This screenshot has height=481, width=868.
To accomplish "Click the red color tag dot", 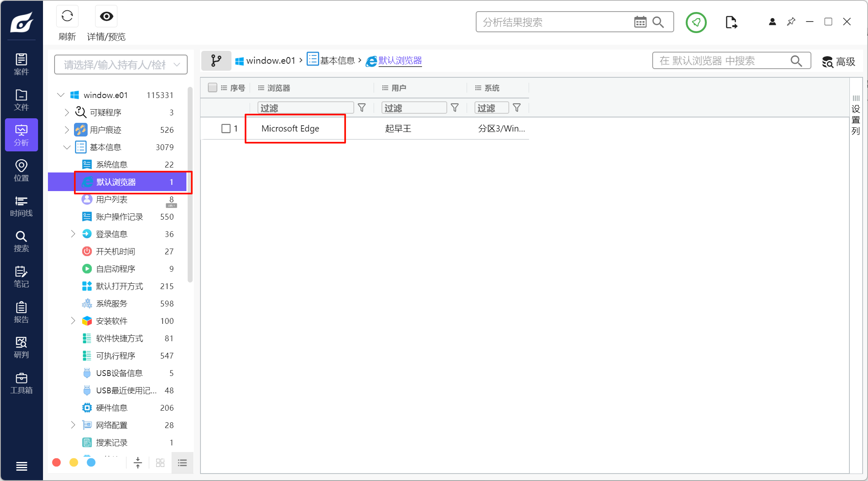I will 57,462.
